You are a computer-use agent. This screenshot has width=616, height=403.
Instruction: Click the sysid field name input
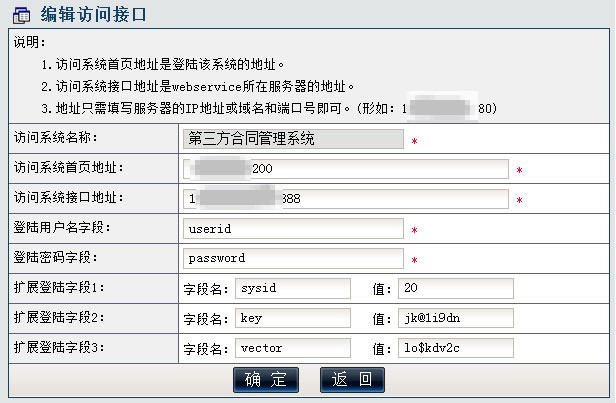click(293, 288)
